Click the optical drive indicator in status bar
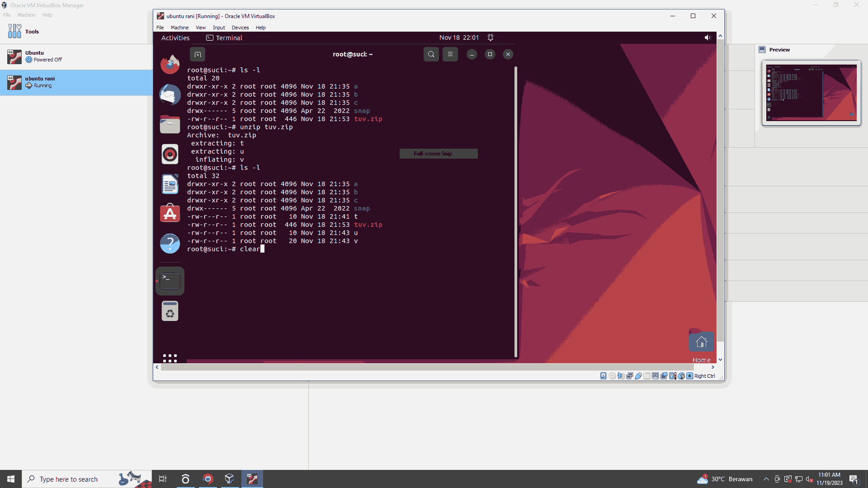Image resolution: width=868 pixels, height=488 pixels. coord(613,376)
